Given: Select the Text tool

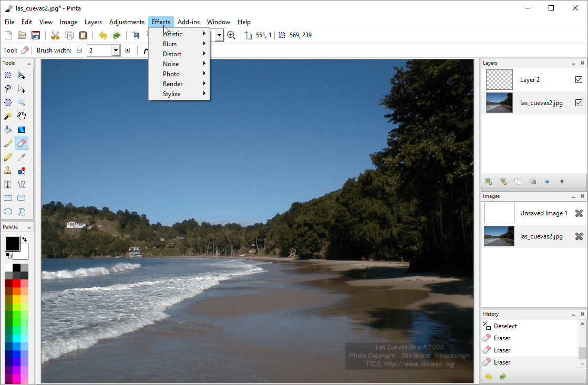Looking at the screenshot, I should [x=8, y=184].
